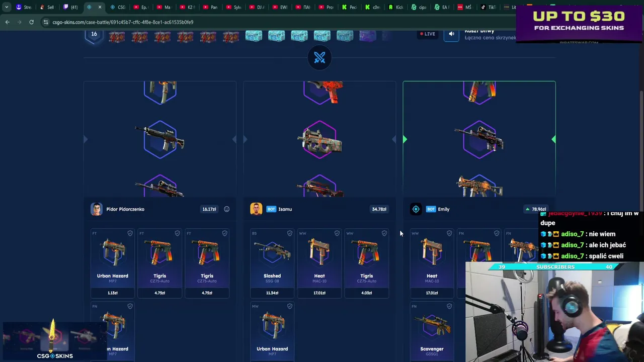Click player name Pidor Pidorczenko

tap(125, 209)
